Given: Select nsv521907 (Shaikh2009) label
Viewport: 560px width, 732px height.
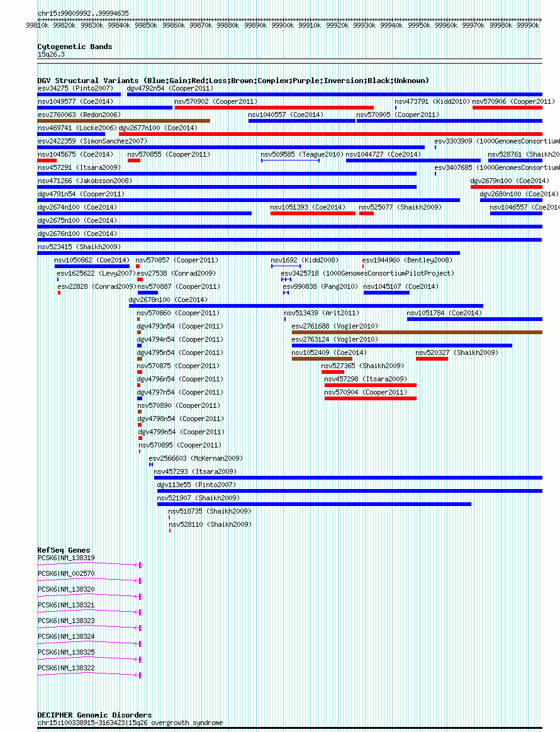Looking at the screenshot, I should tap(198, 498).
